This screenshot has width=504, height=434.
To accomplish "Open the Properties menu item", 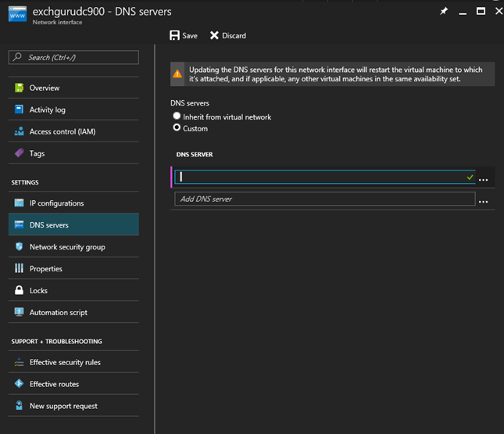I will pyautogui.click(x=73, y=269).
